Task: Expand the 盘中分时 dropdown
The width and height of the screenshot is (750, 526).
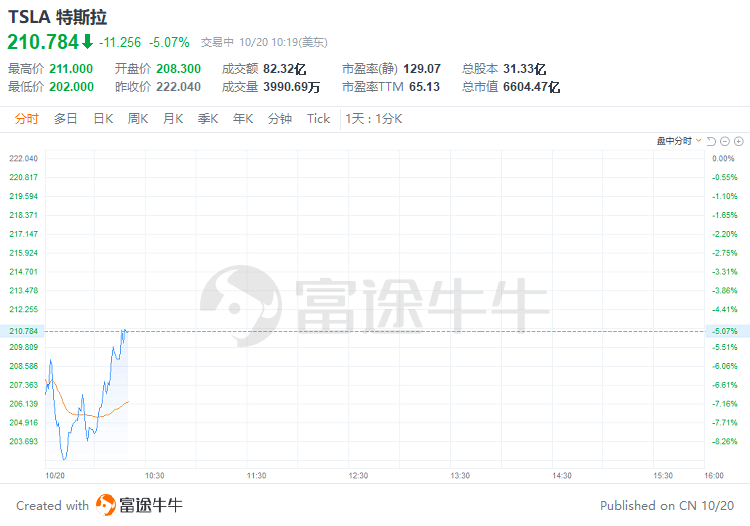Action: coord(679,141)
